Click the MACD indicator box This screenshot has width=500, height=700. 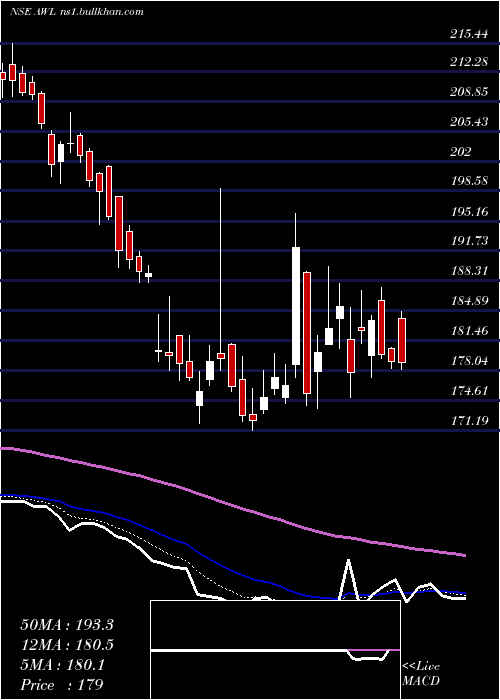click(x=275, y=650)
